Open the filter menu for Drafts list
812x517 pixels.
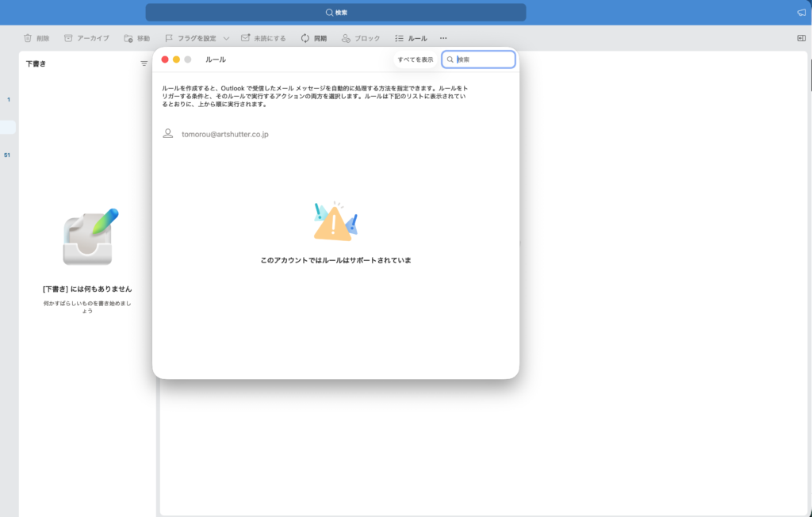tap(144, 63)
